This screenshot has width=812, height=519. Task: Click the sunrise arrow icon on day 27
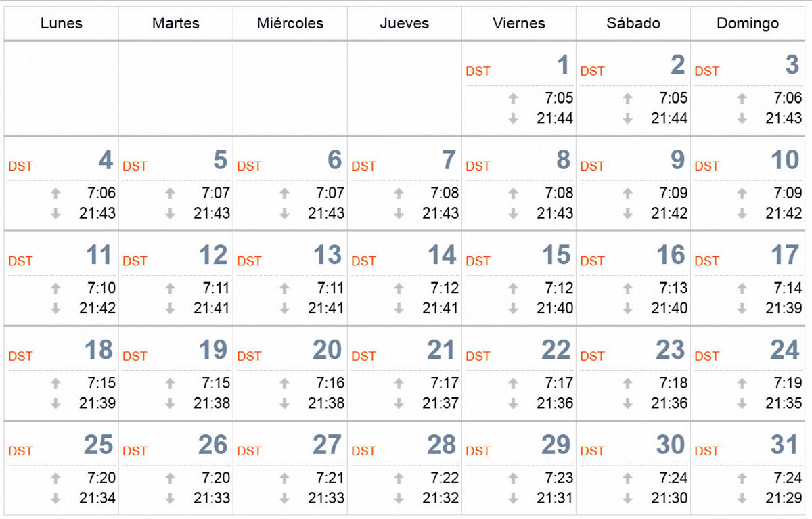point(285,478)
